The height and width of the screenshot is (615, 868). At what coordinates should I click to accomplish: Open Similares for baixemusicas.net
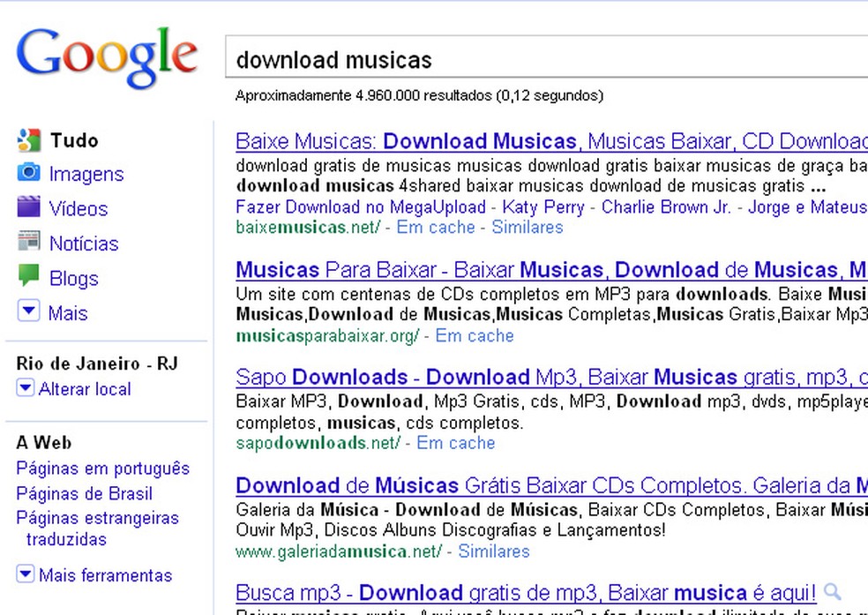527,228
